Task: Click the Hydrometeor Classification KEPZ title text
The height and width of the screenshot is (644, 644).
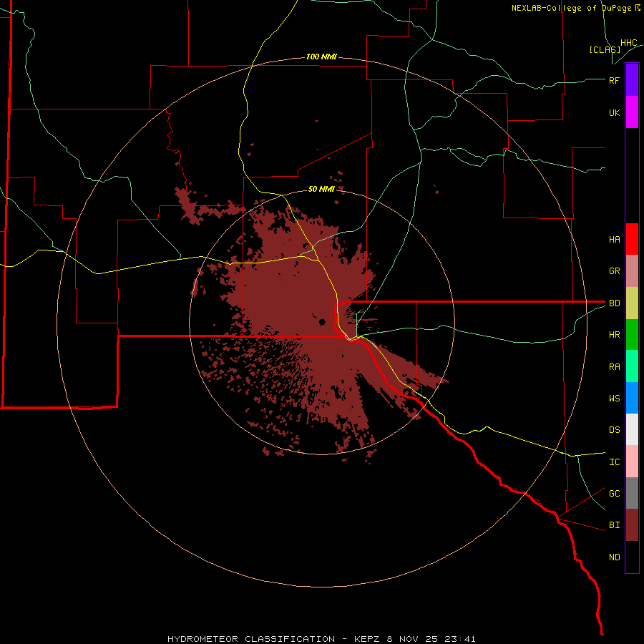Action: pyautogui.click(x=321, y=639)
